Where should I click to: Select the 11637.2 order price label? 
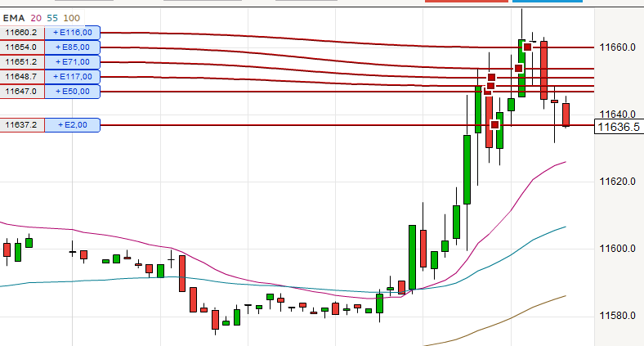pos(21,125)
